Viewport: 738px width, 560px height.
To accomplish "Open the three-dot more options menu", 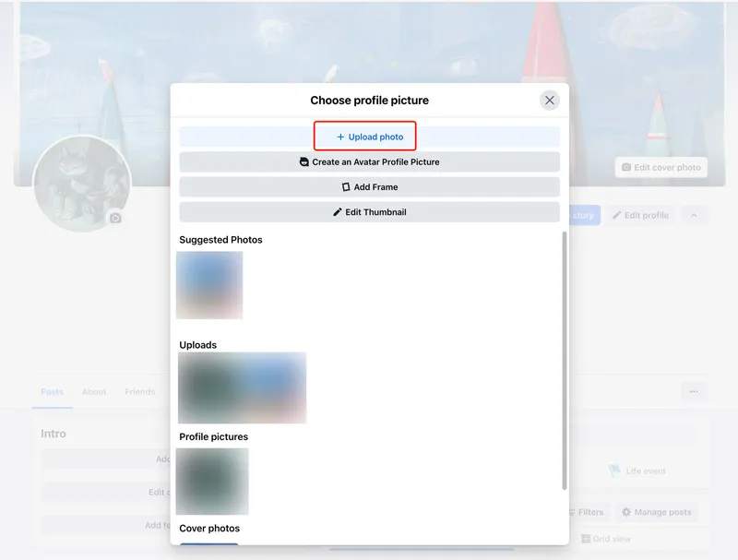I will pos(694,391).
